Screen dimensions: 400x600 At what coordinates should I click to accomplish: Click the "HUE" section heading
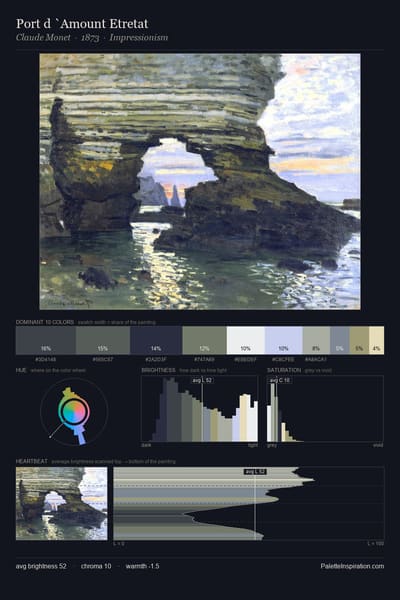point(21,370)
